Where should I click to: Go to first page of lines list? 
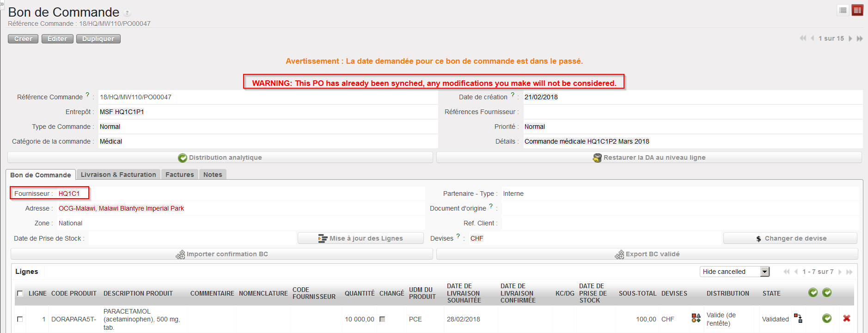pos(787,272)
